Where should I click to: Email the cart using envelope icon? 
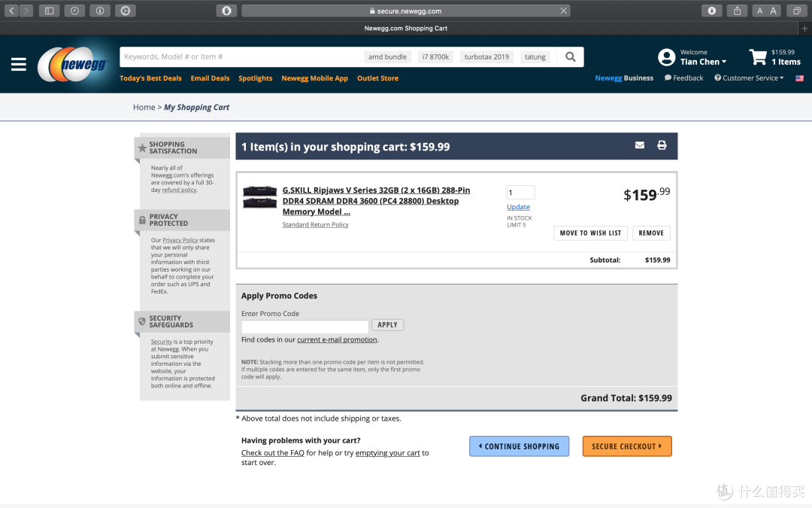pyautogui.click(x=640, y=145)
